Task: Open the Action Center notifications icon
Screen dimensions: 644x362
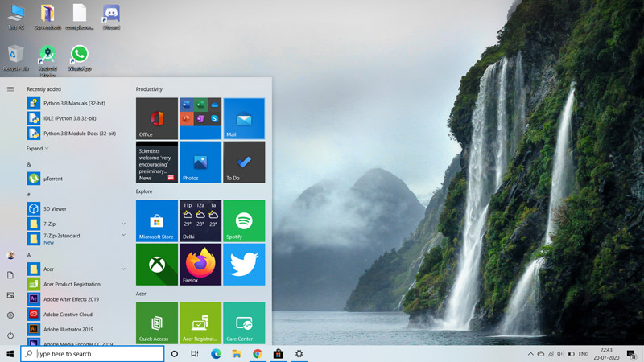Action: pyautogui.click(x=632, y=354)
